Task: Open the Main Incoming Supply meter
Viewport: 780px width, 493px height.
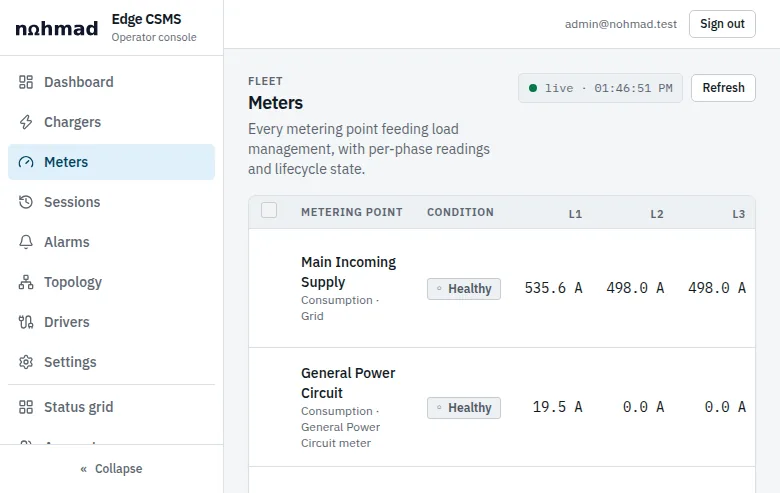Action: coord(348,272)
